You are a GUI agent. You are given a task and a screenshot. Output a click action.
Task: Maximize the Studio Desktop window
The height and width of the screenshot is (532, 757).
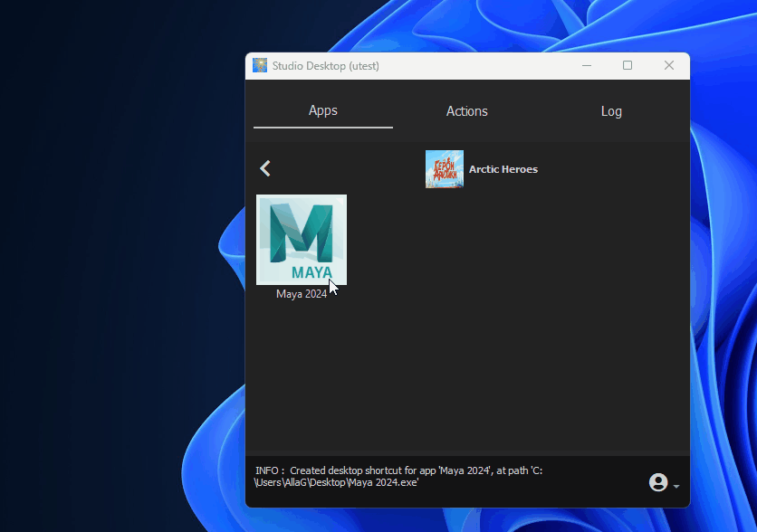(628, 65)
